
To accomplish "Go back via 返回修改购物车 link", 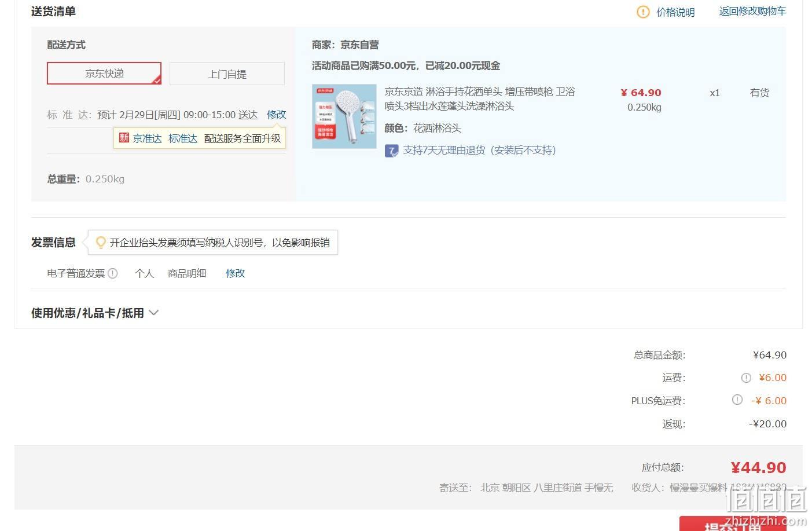I will (752, 11).
